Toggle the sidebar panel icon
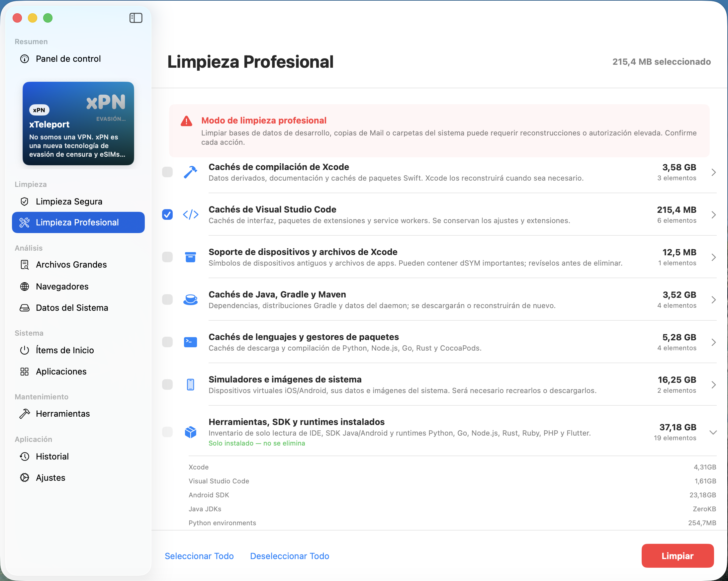 pos(136,18)
